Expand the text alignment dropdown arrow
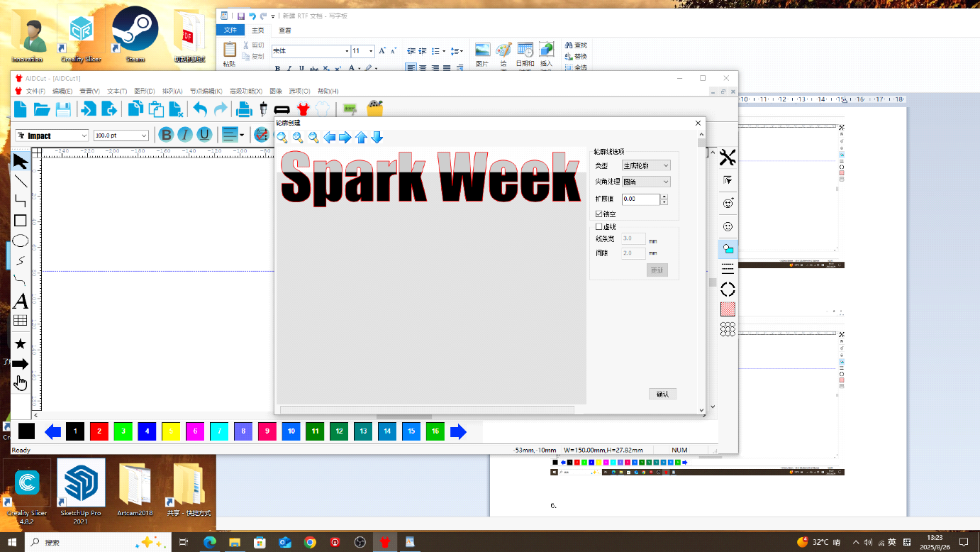980x552 pixels. coord(242,135)
